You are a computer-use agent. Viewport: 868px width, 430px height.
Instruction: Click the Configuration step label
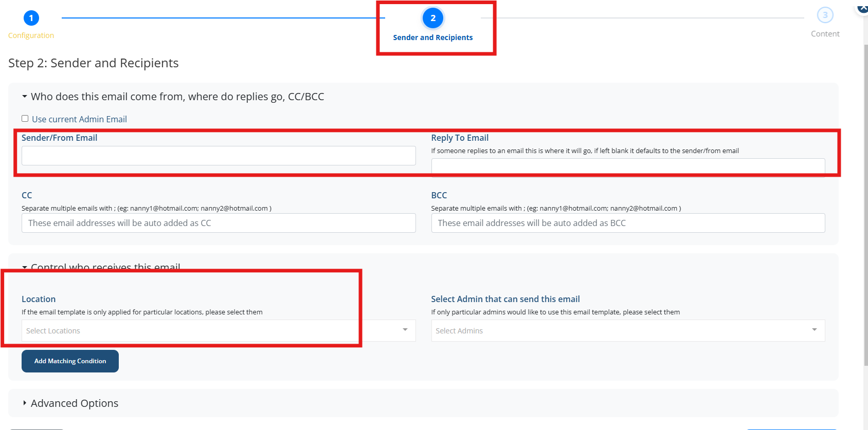coord(31,35)
